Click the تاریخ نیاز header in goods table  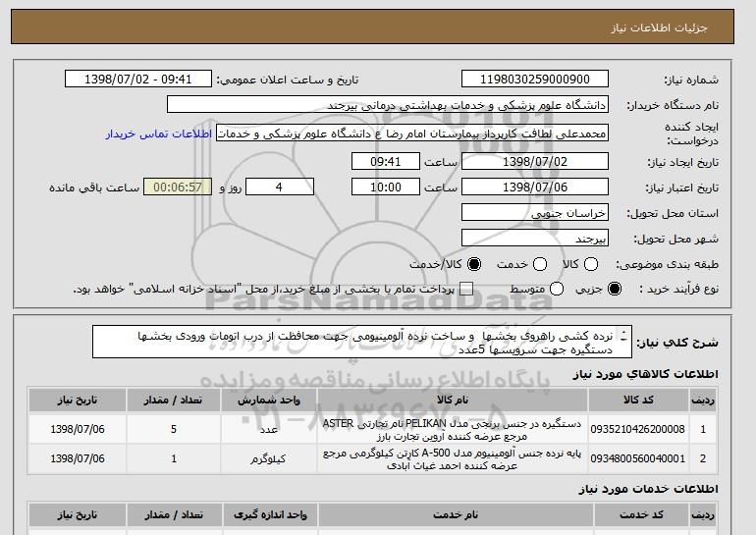coord(78,401)
